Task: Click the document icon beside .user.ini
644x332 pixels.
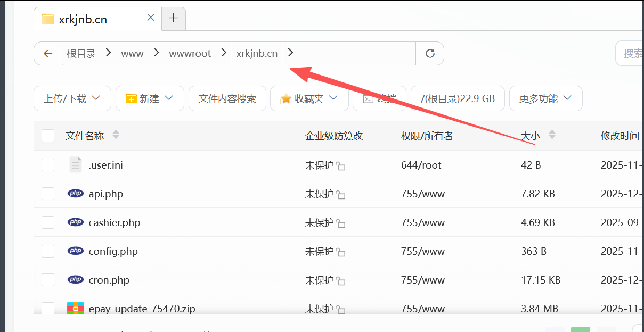Action: coord(75,164)
